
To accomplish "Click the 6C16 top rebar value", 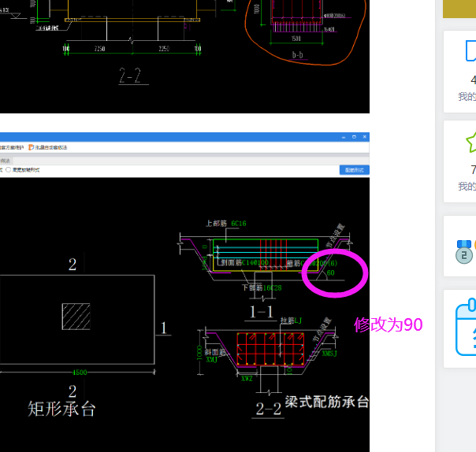I will [239, 224].
